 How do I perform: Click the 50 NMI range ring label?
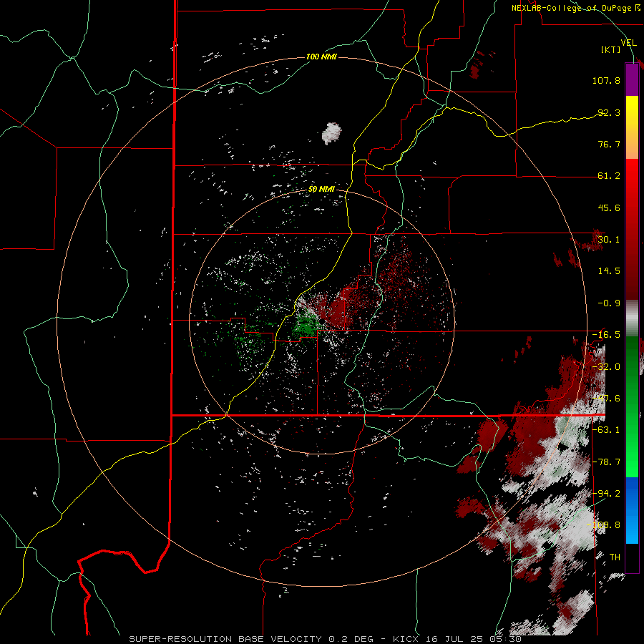click(x=321, y=190)
